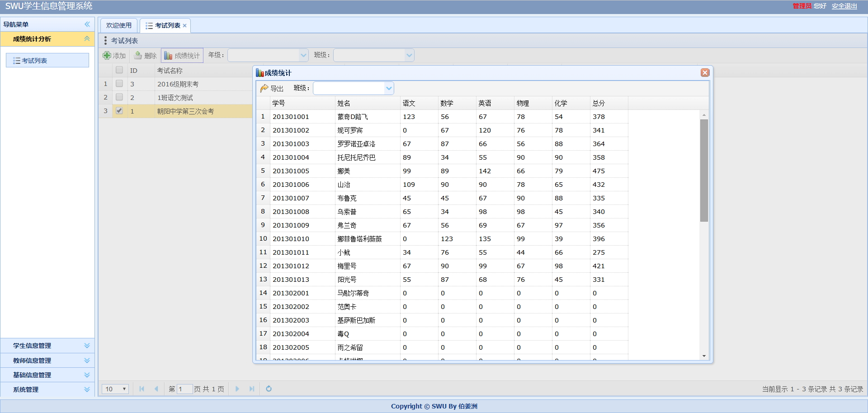
Task: Click the add (添加) plus icon
Action: pos(107,56)
